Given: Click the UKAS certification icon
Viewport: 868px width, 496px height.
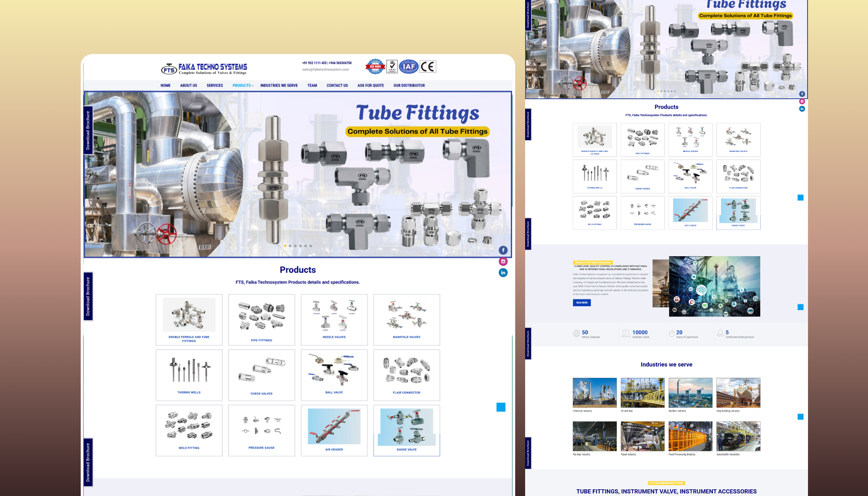Looking at the screenshot, I should tap(392, 67).
